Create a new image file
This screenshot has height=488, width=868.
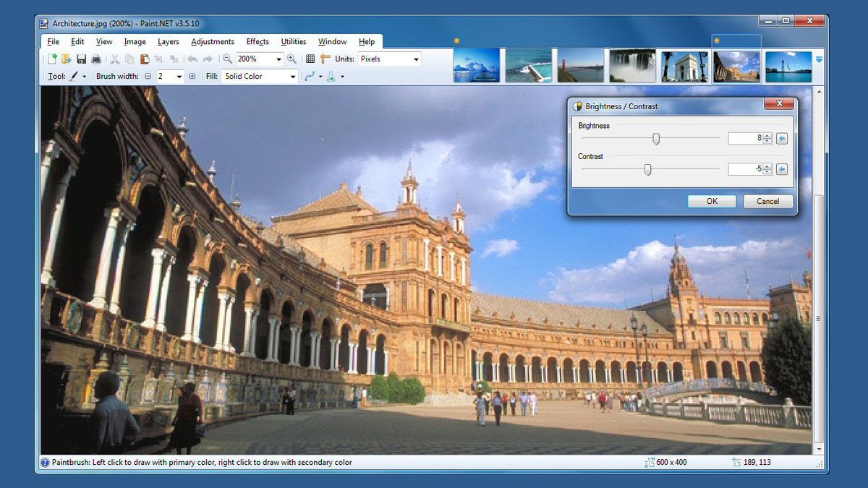[51, 59]
